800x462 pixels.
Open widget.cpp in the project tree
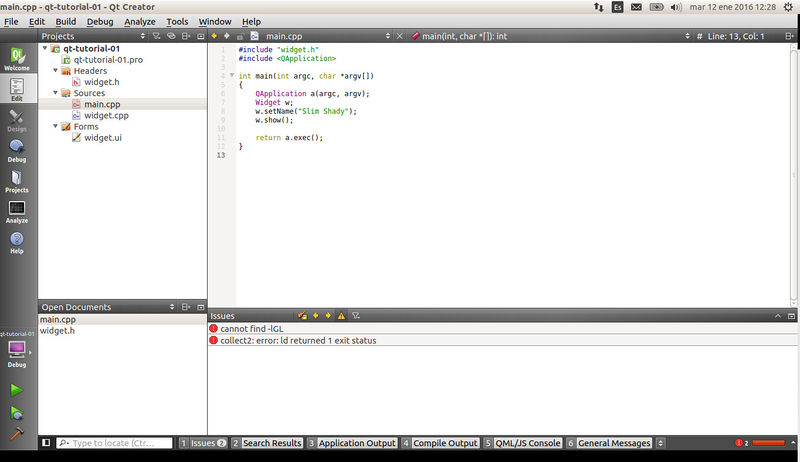(105, 115)
